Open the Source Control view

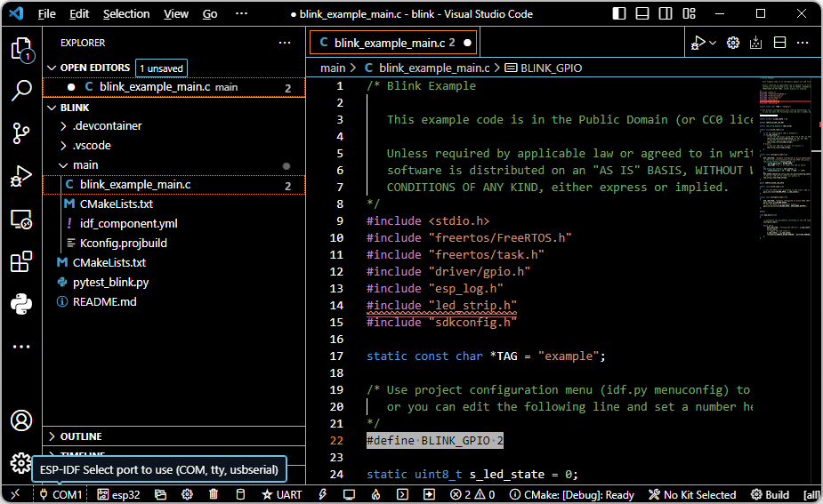point(21,133)
